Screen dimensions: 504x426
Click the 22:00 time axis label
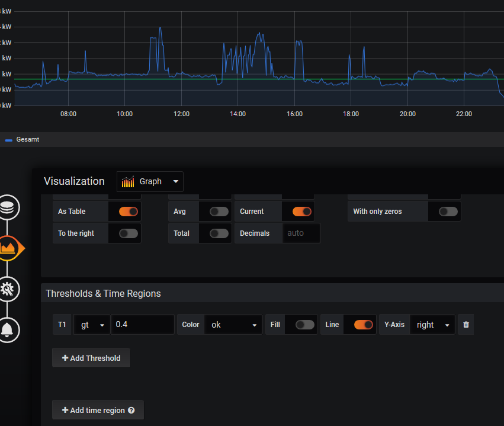[464, 114]
